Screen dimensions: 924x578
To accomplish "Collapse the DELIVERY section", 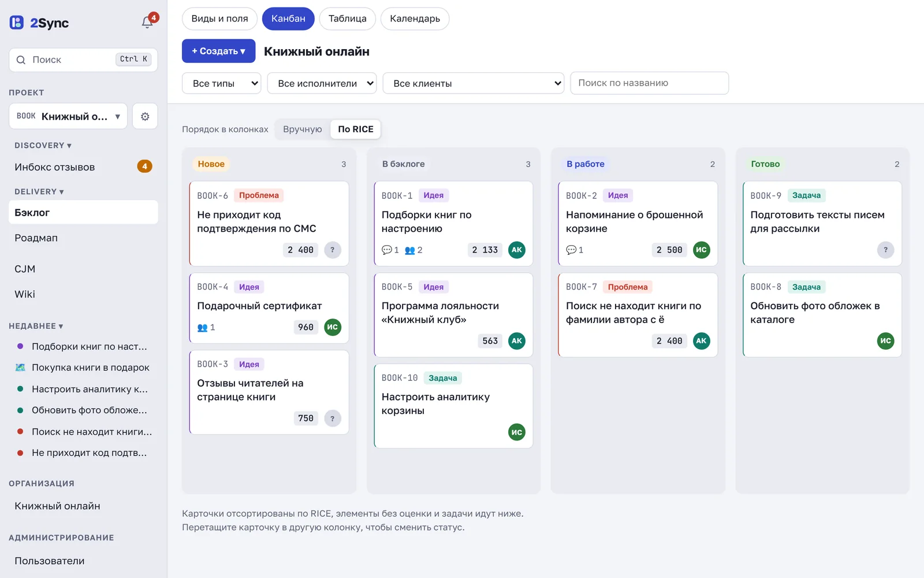I will pyautogui.click(x=39, y=192).
